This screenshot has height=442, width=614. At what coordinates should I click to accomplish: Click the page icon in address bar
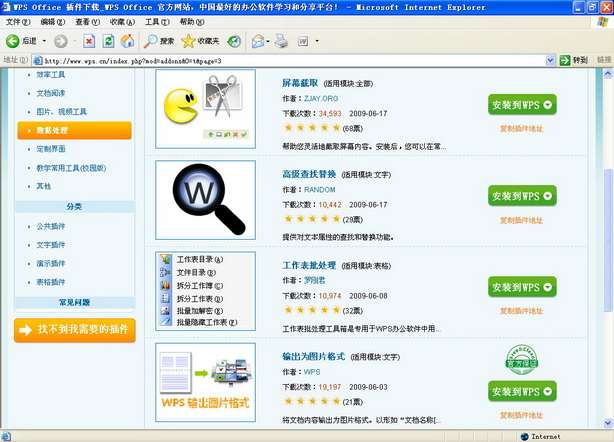pos(38,60)
